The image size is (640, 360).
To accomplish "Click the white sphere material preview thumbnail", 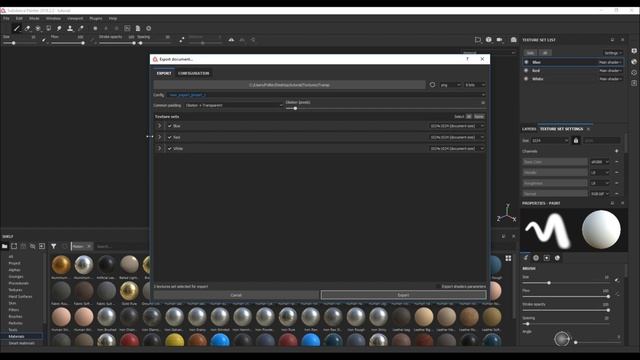I will [x=601, y=229].
